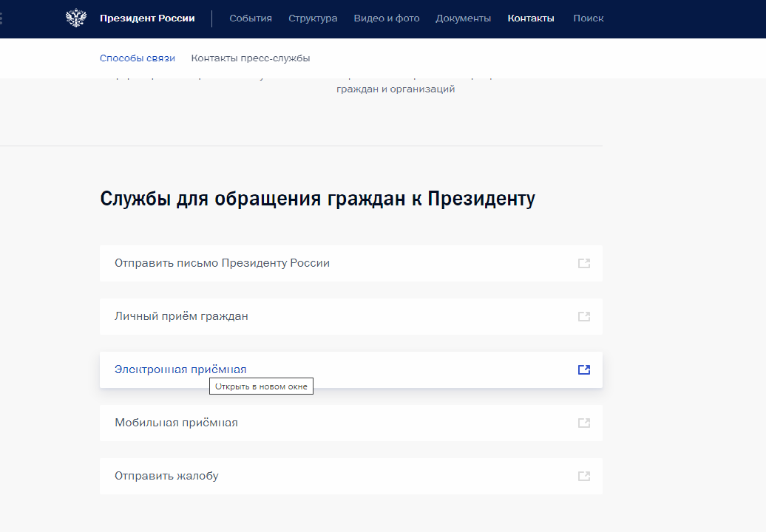The height and width of the screenshot is (532, 766).
Task: Open the Структура menu item
Action: pos(313,18)
